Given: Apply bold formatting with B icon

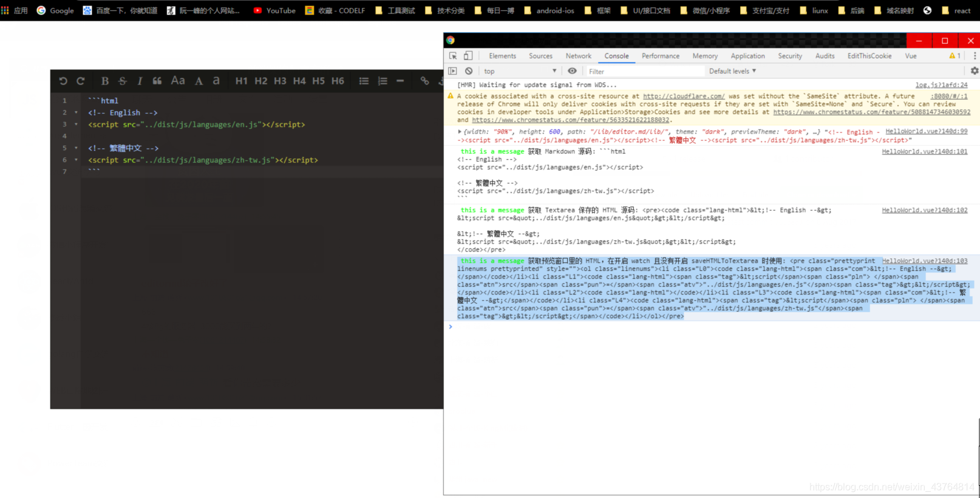Looking at the screenshot, I should (x=105, y=81).
